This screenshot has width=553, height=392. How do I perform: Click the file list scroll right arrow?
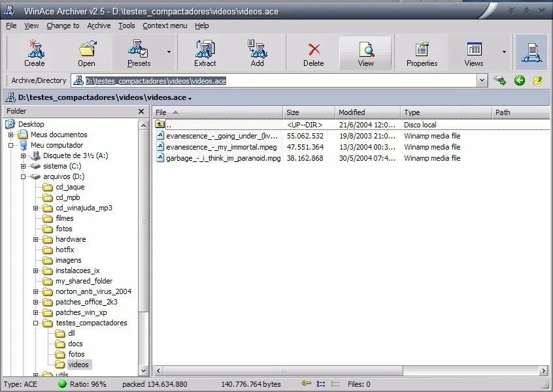[x=543, y=371]
